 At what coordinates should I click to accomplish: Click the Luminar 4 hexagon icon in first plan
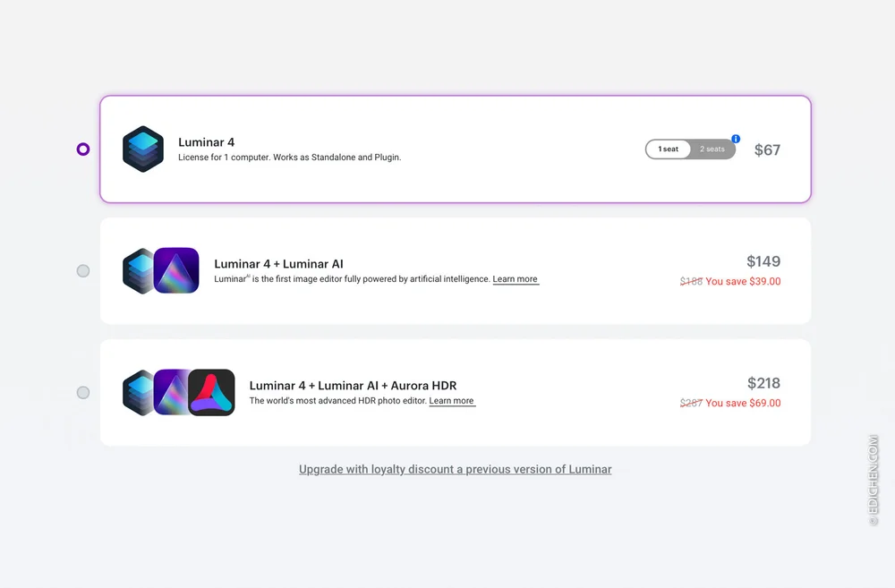(143, 149)
